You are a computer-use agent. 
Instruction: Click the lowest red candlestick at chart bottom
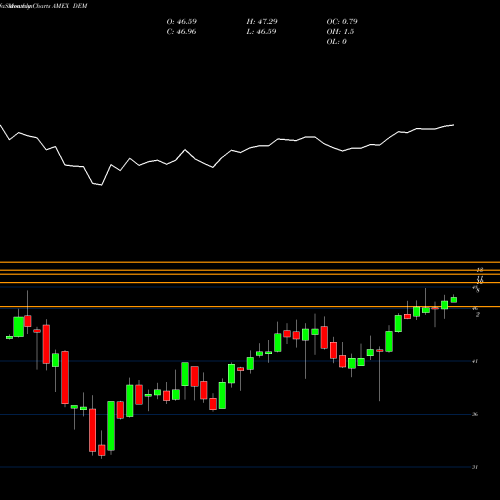tap(102, 450)
